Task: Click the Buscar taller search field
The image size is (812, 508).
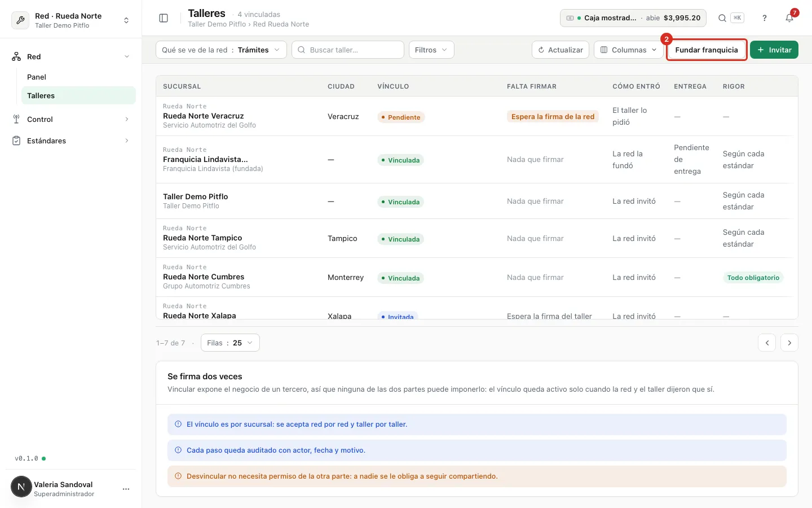Action: click(x=348, y=50)
